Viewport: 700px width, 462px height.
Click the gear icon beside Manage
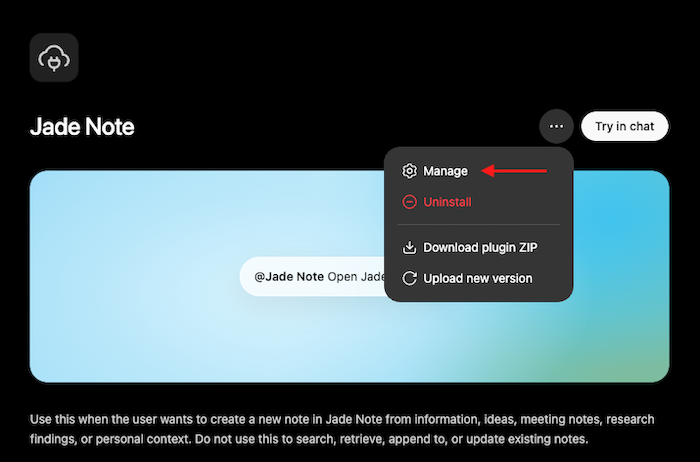coord(409,171)
